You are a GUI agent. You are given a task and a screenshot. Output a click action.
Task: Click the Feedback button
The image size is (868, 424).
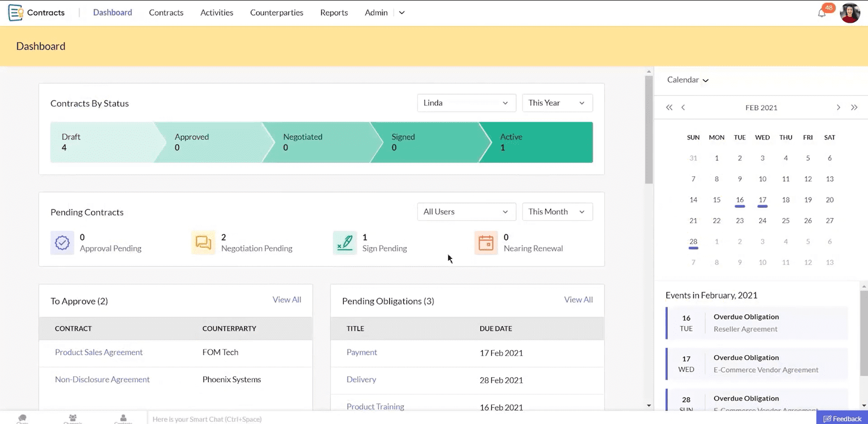(x=842, y=419)
